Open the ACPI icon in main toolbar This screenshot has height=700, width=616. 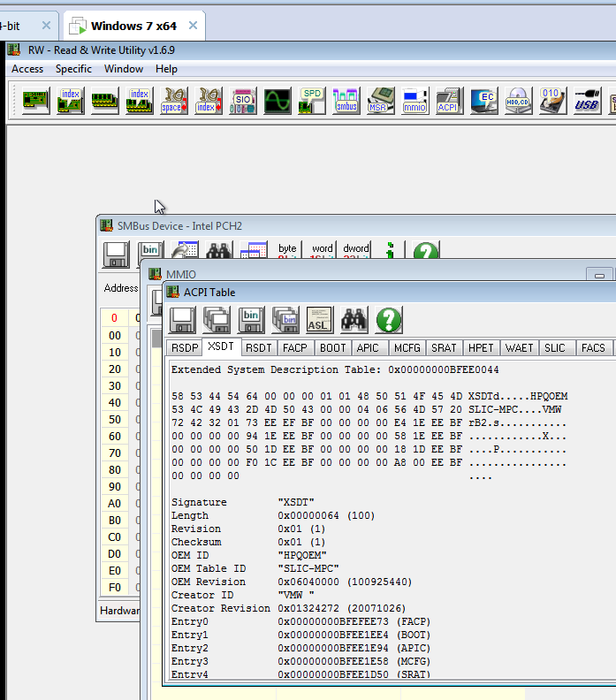pyautogui.click(x=450, y=101)
